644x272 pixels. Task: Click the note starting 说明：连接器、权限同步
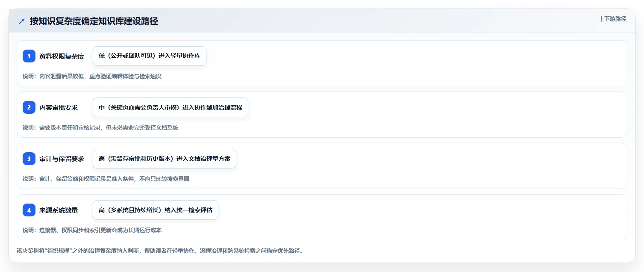click(x=92, y=230)
